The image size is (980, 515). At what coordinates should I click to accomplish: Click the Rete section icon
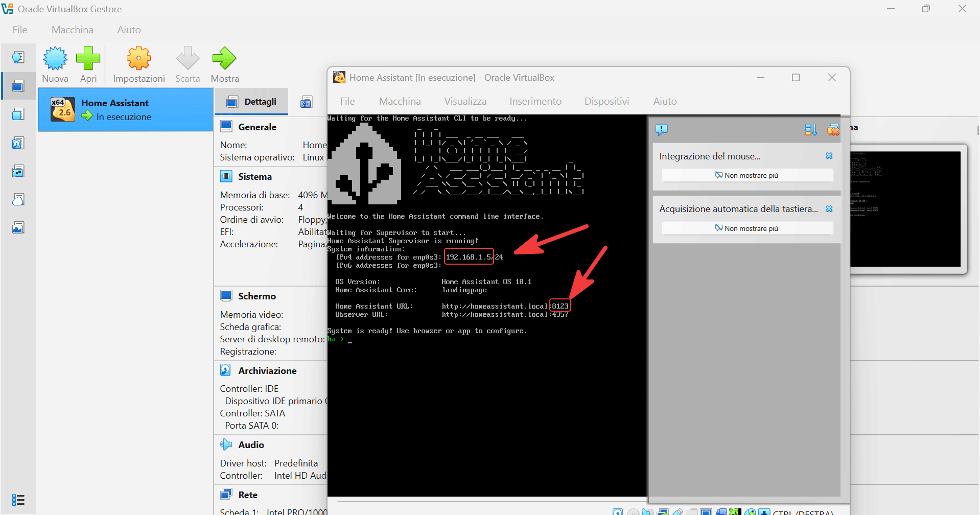pyautogui.click(x=226, y=495)
